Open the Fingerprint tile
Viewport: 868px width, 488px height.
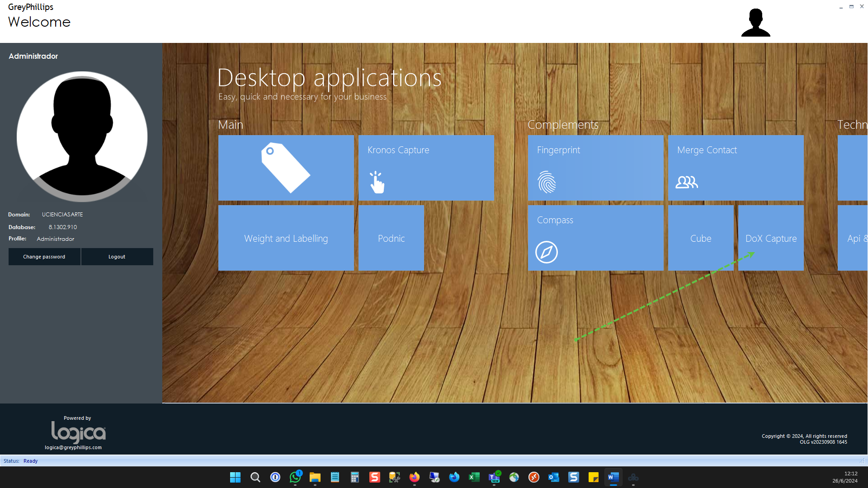(x=595, y=168)
